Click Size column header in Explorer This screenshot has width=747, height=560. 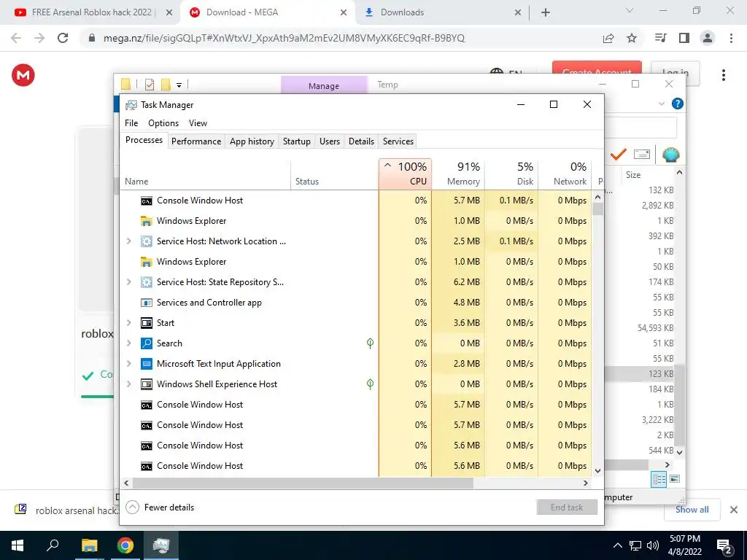point(633,175)
